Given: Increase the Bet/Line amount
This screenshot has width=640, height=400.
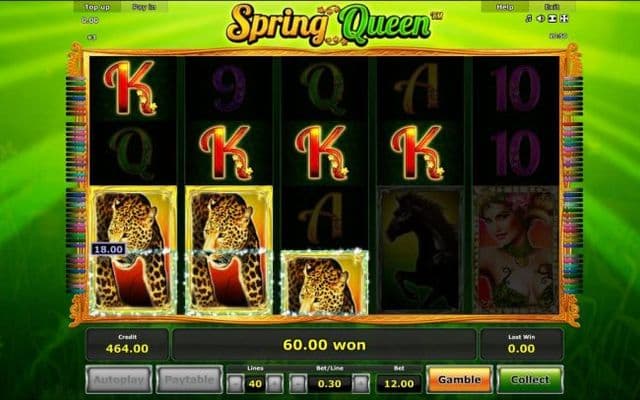Looking at the screenshot, I should pos(361,384).
